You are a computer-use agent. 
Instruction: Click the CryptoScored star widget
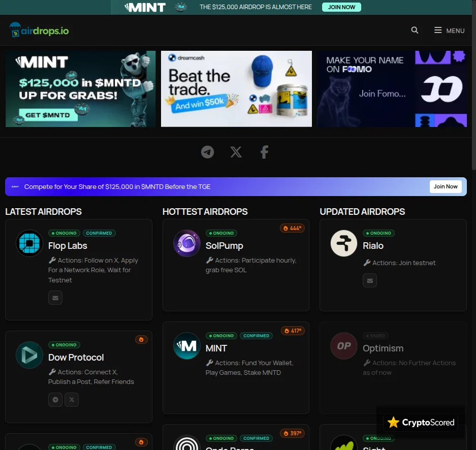(421, 423)
